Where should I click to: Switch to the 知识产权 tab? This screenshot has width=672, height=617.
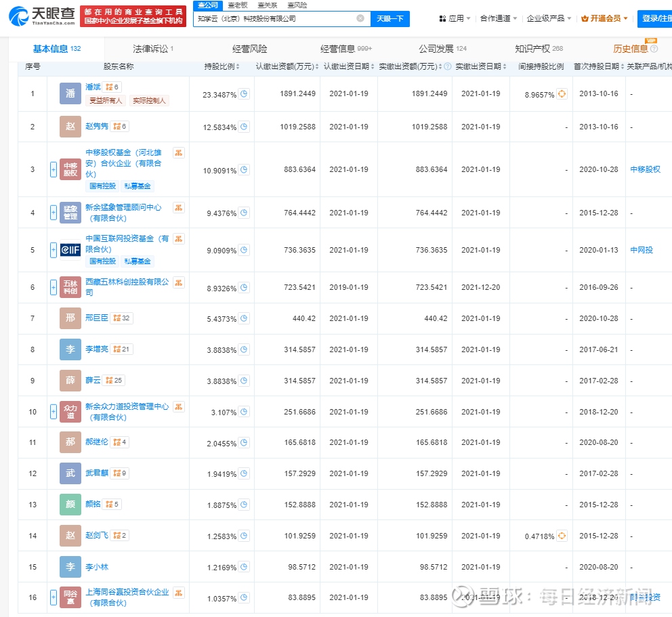[539, 49]
